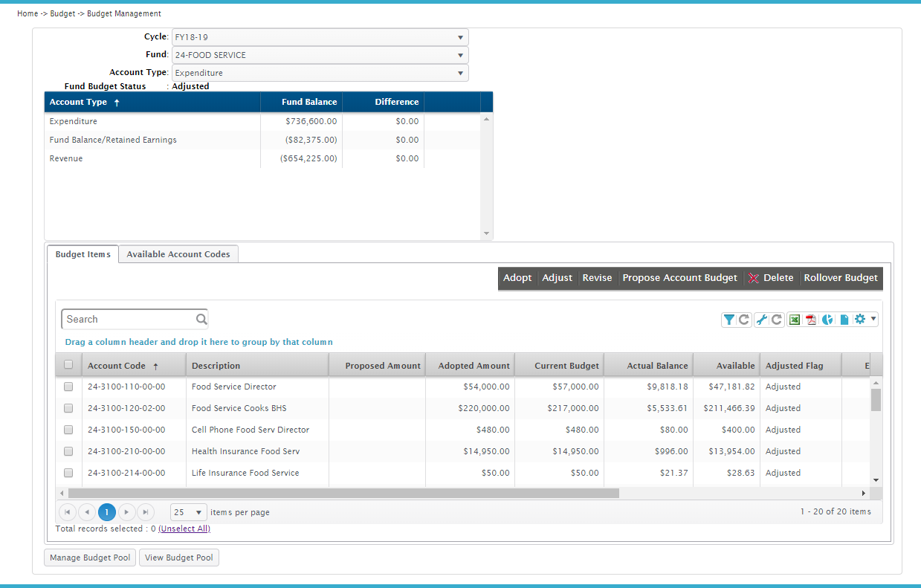The width and height of the screenshot is (921, 588).
Task: Click Budget in breadcrumb
Action: coord(62,13)
